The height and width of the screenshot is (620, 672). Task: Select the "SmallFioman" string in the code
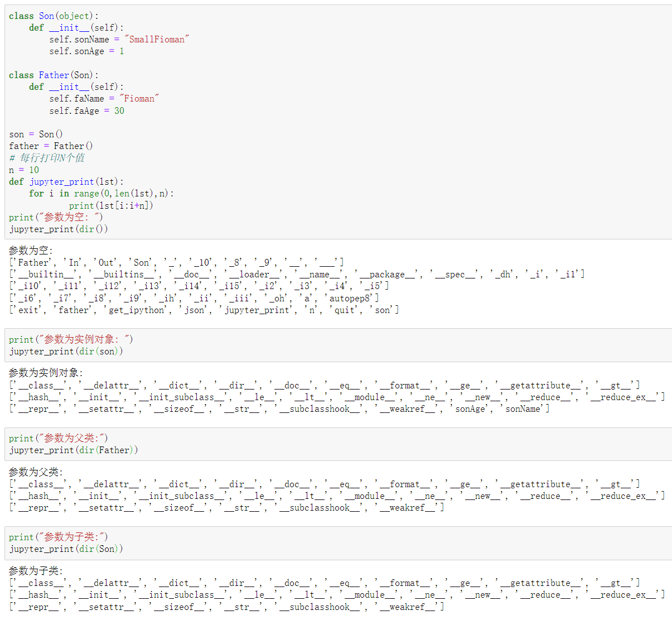pos(157,39)
